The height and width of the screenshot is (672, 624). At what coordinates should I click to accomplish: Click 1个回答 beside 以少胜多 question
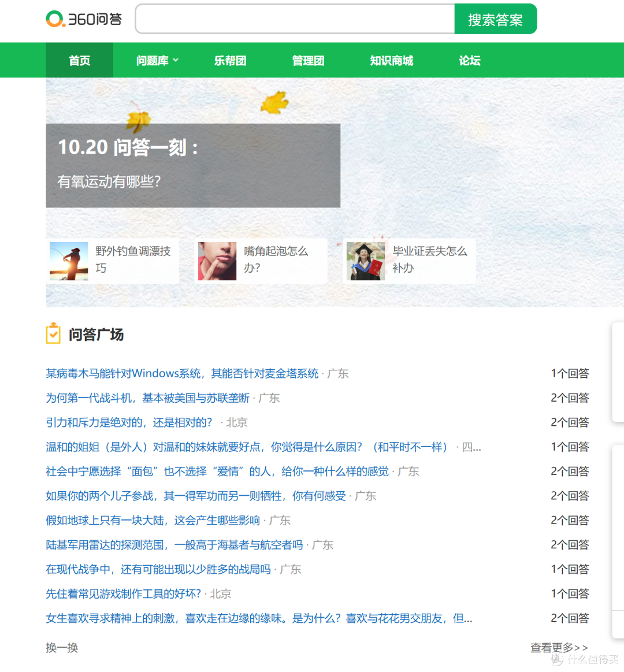570,569
